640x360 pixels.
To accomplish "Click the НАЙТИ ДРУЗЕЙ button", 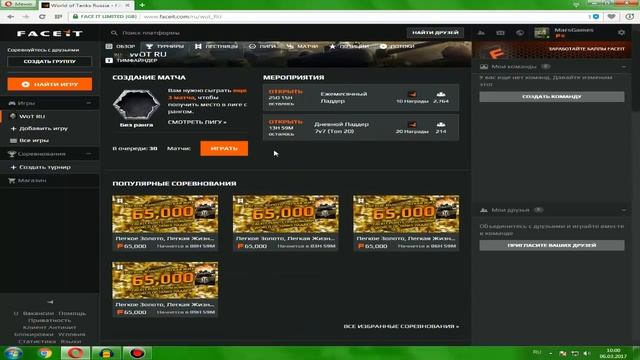I will coord(435,33).
